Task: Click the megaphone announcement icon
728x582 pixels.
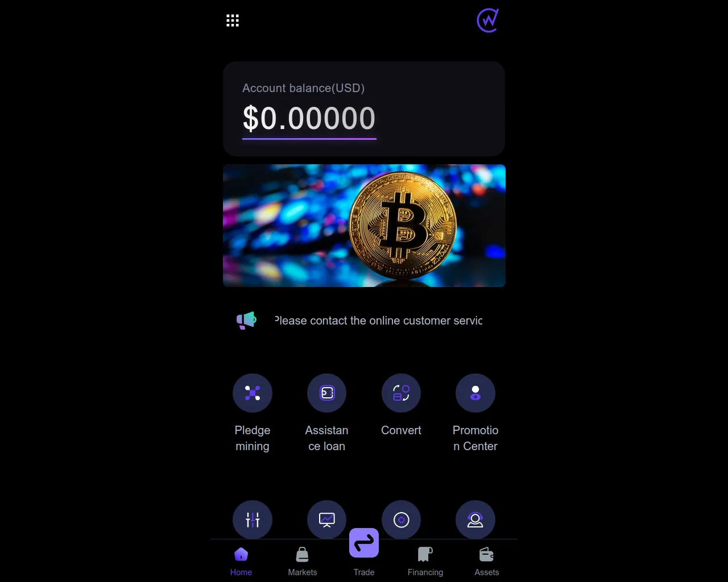Action: [246, 321]
